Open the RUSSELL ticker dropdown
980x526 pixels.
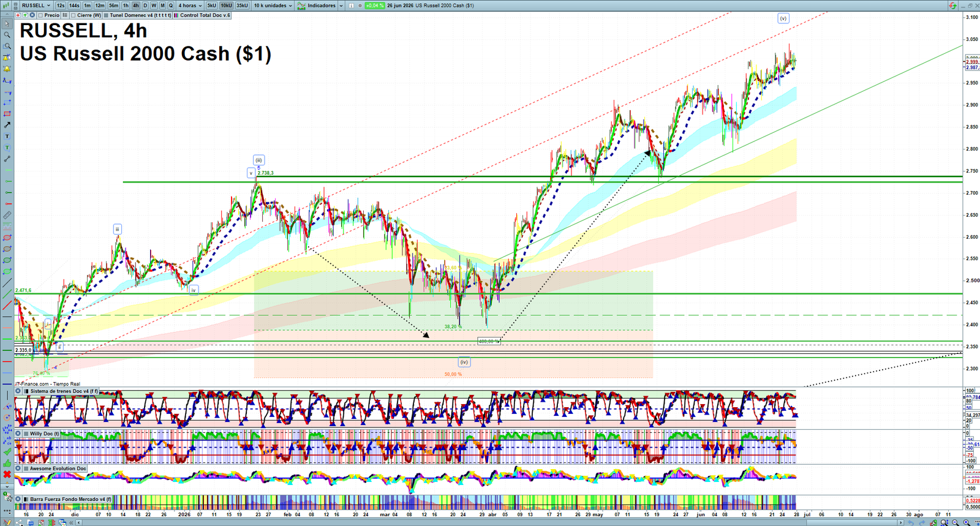36,6
